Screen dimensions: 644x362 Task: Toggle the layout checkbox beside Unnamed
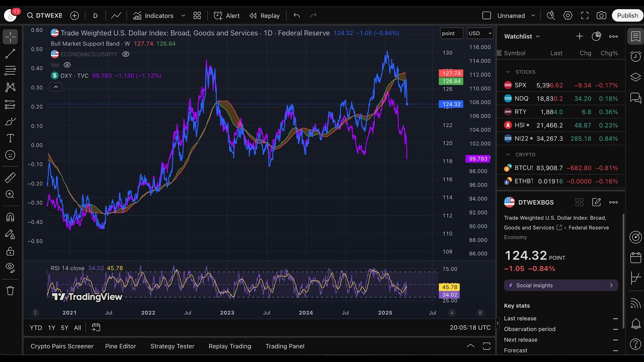pyautogui.click(x=487, y=16)
